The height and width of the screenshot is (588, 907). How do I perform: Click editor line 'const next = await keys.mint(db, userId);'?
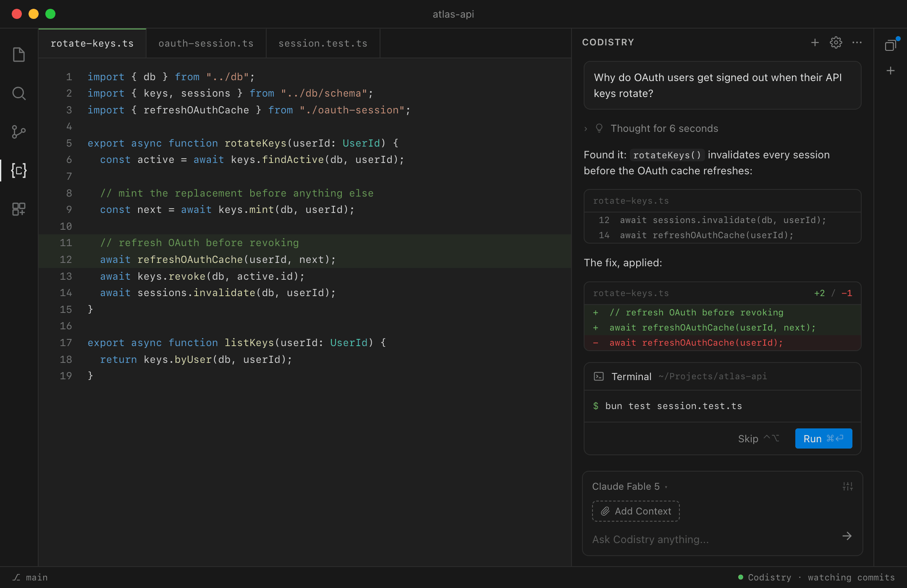click(227, 210)
